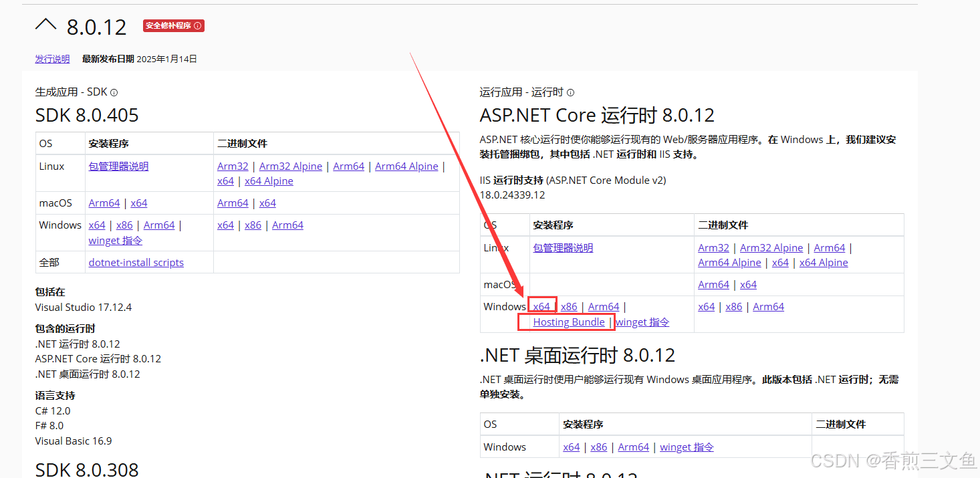The image size is (980, 478).
Task: Download the Windows Arm64 ASP.NET runtime installer
Action: (x=604, y=306)
